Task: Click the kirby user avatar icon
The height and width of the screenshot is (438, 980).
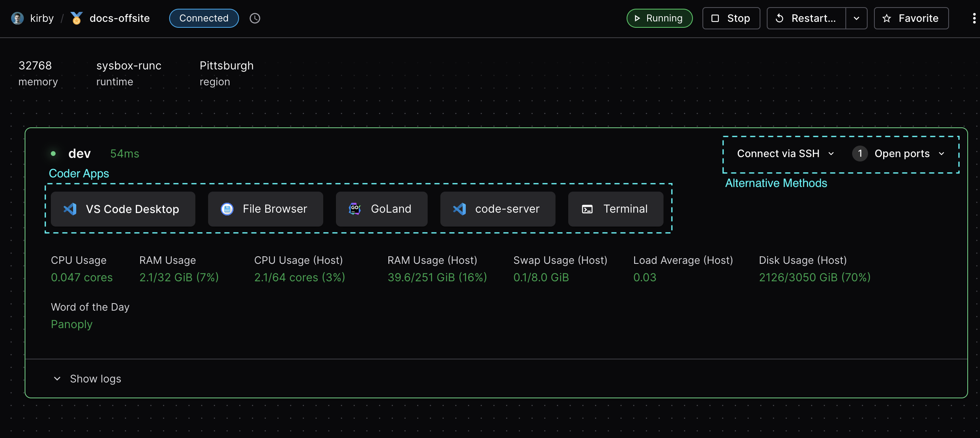Action: 17,18
